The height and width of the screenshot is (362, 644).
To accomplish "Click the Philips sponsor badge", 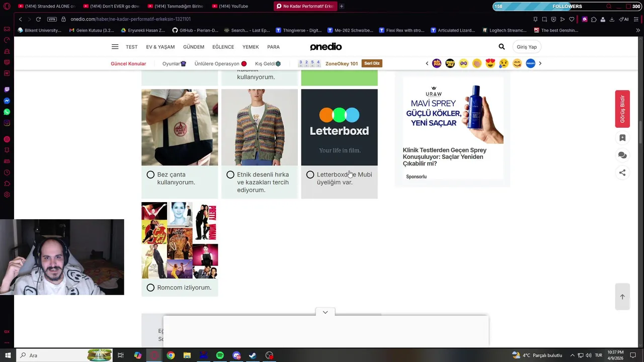I will (530, 63).
